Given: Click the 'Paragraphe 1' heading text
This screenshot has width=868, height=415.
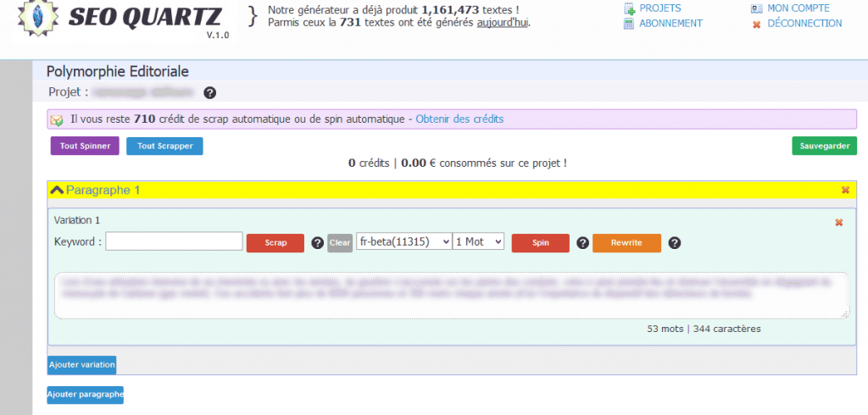Looking at the screenshot, I should pyautogui.click(x=103, y=190).
